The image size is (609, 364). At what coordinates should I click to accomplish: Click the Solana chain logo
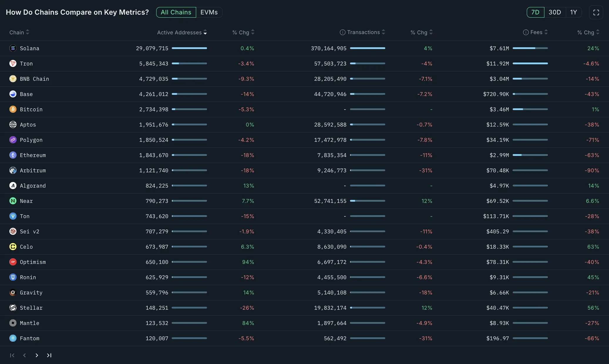click(13, 48)
